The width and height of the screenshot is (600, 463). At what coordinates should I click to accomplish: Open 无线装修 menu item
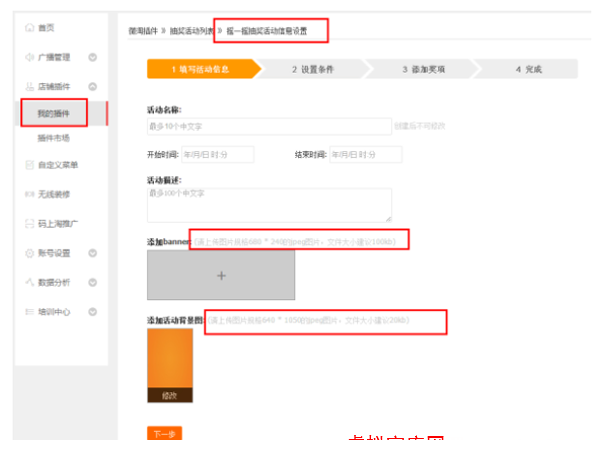[54, 194]
